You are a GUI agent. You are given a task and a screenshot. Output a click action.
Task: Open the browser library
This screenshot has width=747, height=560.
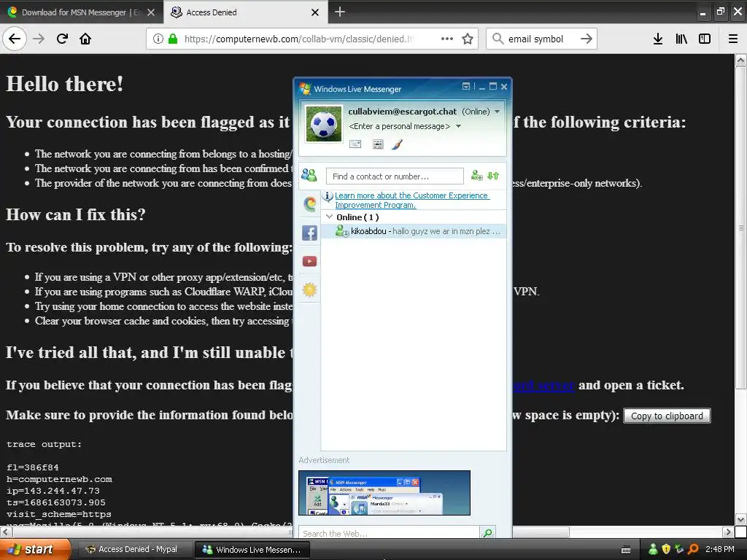click(681, 39)
